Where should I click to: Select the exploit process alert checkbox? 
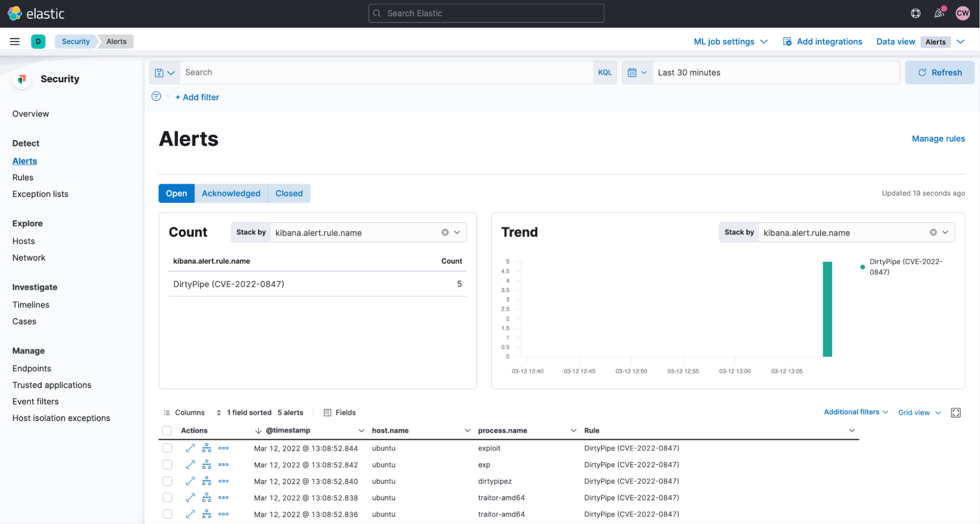click(x=168, y=448)
